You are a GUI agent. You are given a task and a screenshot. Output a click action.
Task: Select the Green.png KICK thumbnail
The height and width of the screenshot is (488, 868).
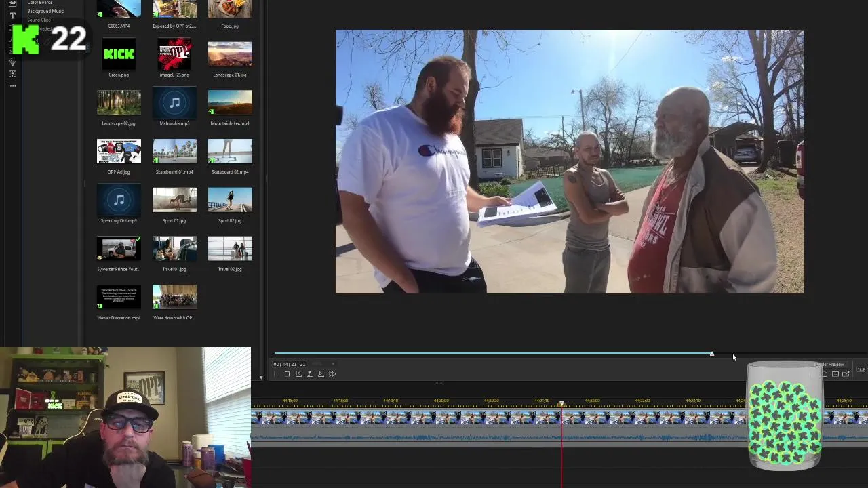tap(119, 54)
